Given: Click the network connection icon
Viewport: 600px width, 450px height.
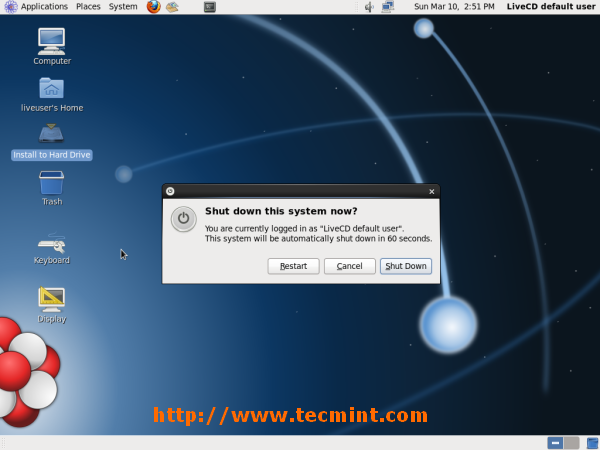Looking at the screenshot, I should (388, 7).
